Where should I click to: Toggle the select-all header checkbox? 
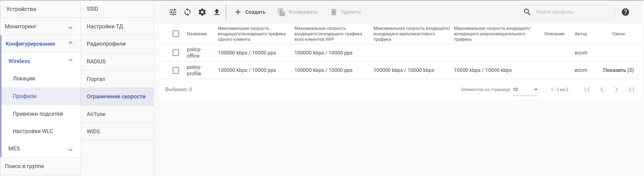point(176,34)
